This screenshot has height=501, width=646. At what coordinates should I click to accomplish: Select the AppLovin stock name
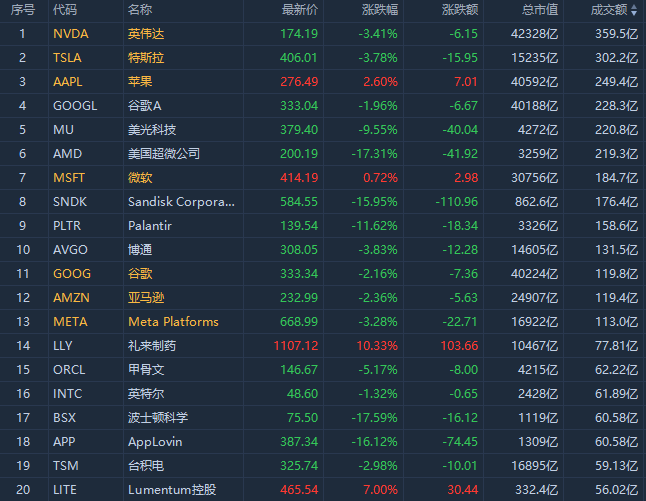point(154,441)
